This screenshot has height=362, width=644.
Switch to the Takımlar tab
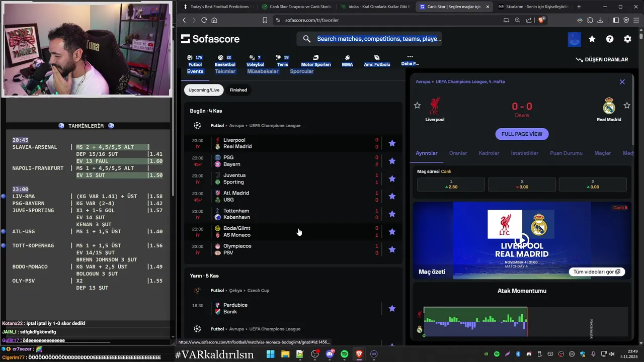pos(225,71)
